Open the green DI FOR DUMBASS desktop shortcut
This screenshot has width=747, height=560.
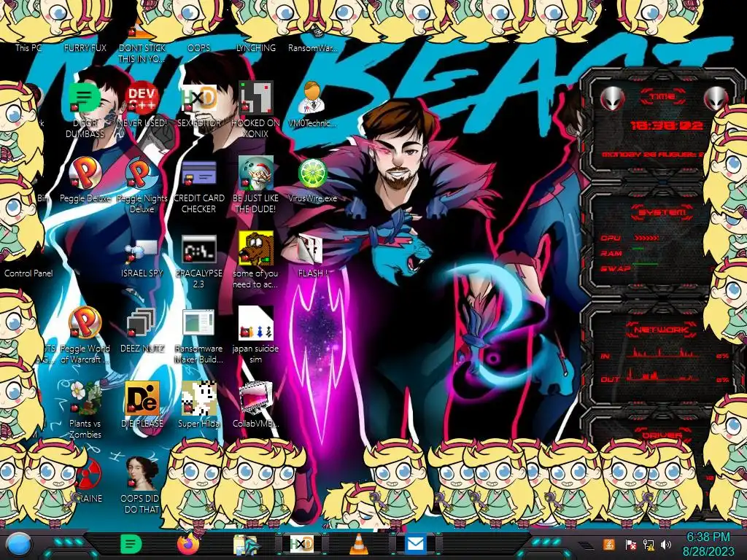coord(85,97)
